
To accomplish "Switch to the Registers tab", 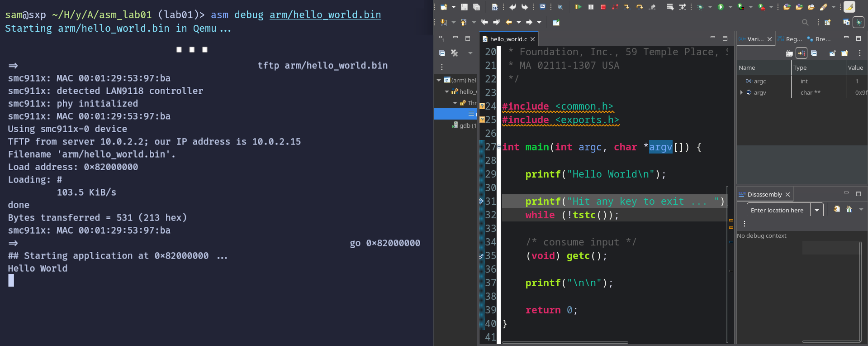I will 790,39.
